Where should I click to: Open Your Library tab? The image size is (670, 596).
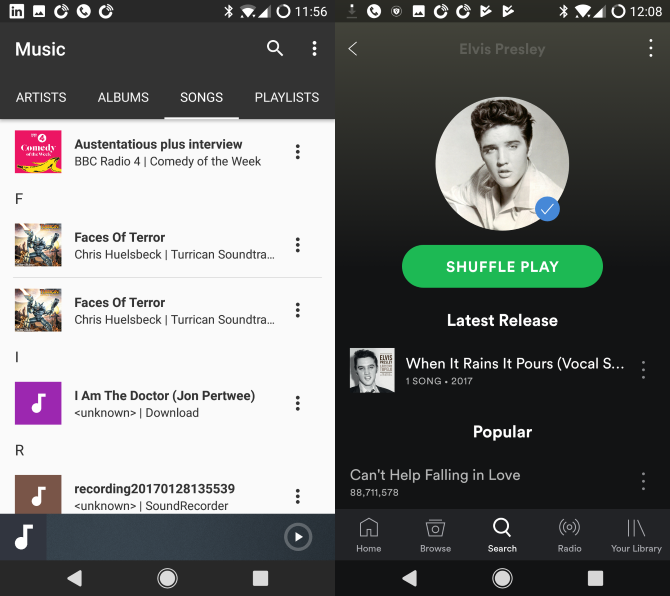coord(636,535)
